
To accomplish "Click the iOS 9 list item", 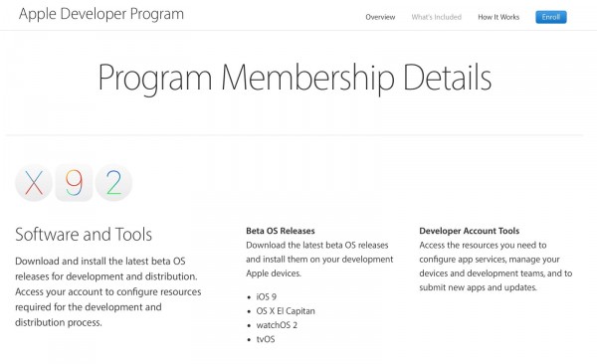I will click(x=266, y=297).
